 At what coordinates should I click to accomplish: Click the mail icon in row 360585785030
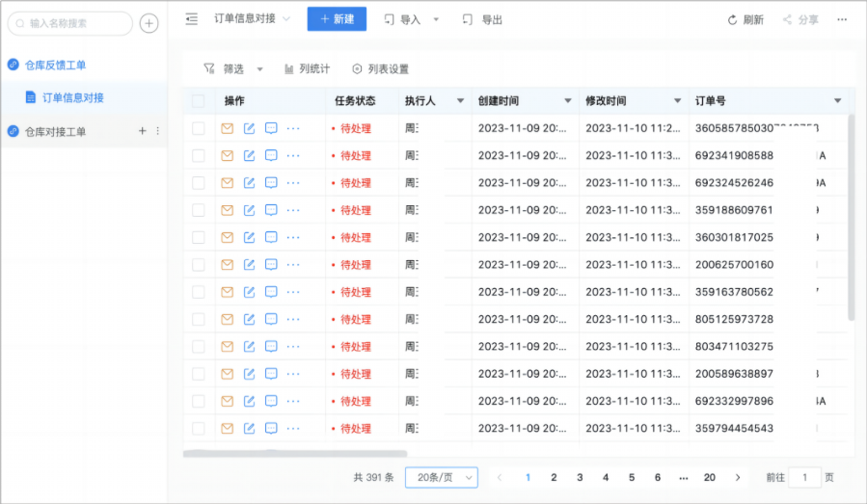click(228, 128)
